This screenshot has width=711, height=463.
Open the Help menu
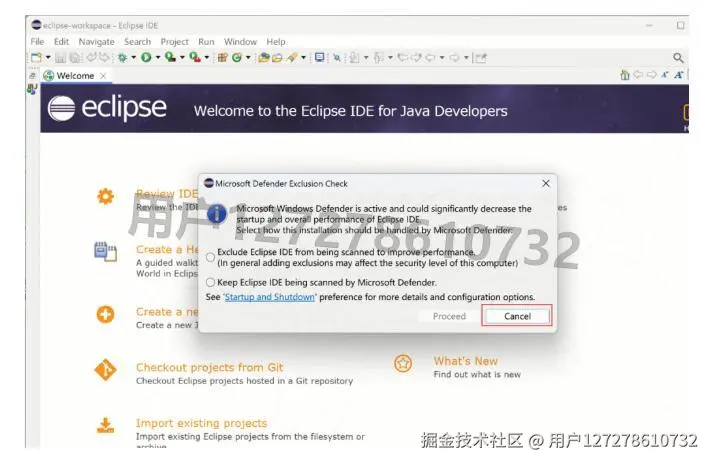pyautogui.click(x=276, y=42)
